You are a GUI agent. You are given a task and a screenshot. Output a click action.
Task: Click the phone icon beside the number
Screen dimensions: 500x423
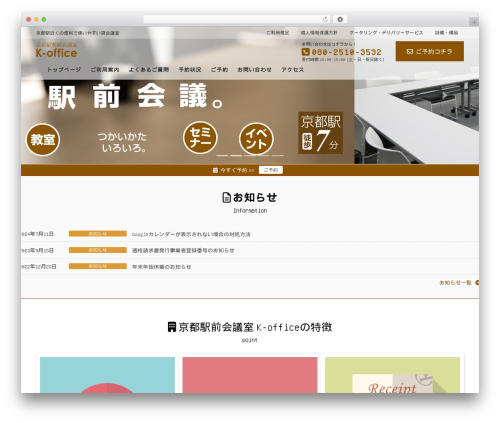point(305,52)
